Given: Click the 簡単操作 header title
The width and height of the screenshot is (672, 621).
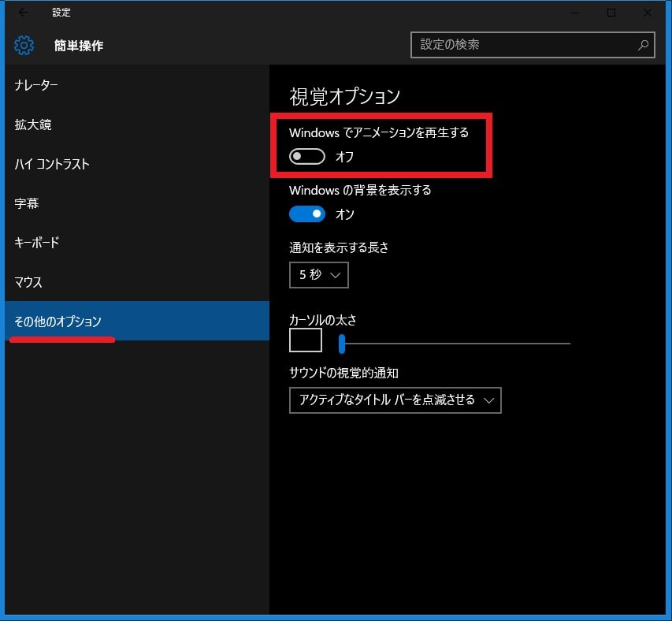Looking at the screenshot, I should coord(79,46).
